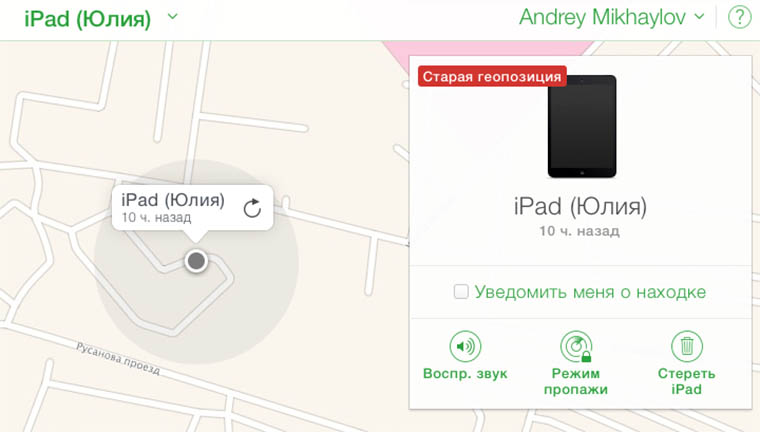Click the red 'Старая геопозиция' badge
Image resolution: width=760 pixels, height=432 pixels.
[x=492, y=77]
